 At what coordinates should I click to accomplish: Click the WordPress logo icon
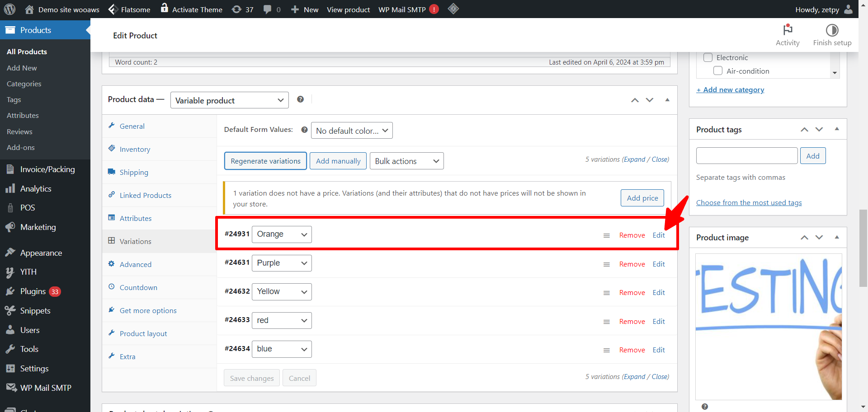[x=9, y=9]
